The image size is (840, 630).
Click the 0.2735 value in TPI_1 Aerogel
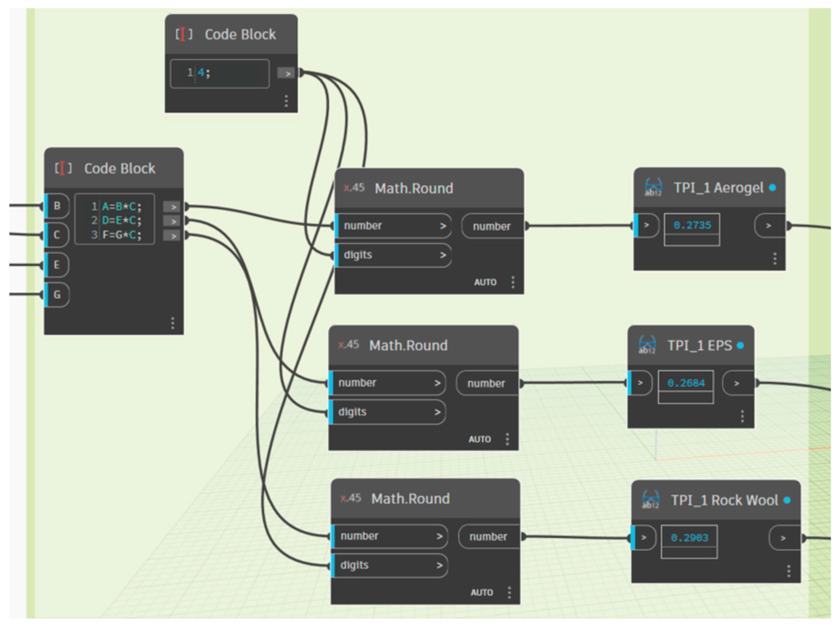tap(692, 225)
